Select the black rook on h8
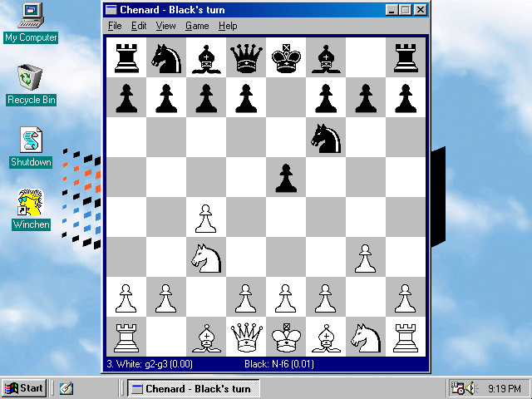Viewport: 532px width, 399px height. pyautogui.click(x=406, y=58)
